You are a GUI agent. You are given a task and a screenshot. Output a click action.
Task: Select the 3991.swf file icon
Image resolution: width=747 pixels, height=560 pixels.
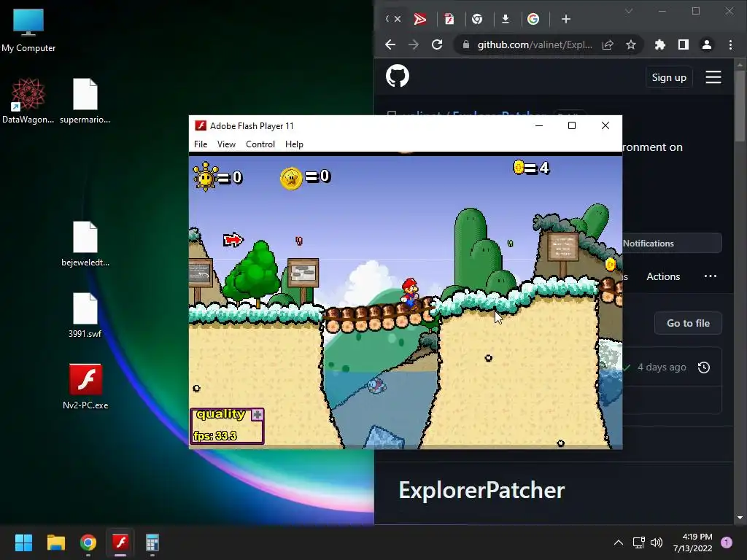pos(85,315)
